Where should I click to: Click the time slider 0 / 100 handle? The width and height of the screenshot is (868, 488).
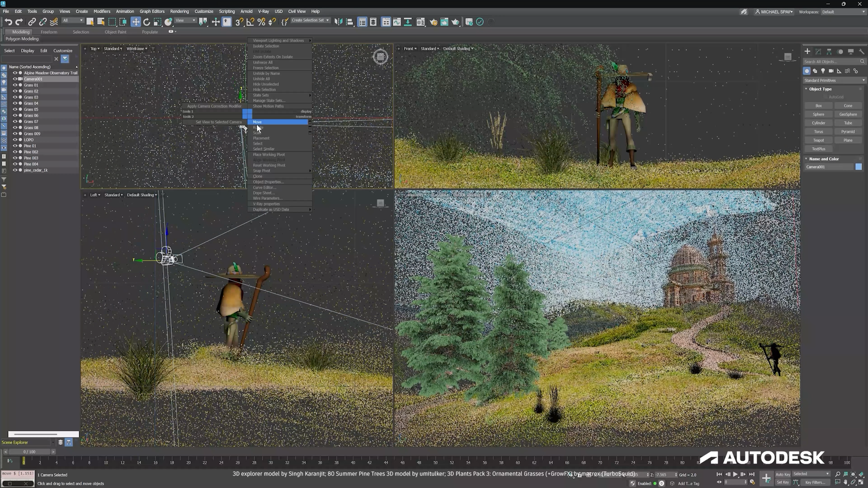29,452
